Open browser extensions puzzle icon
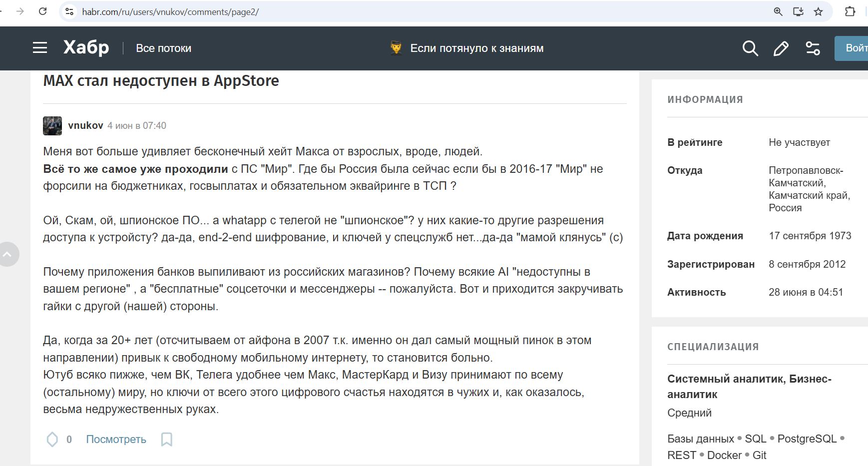Image resolution: width=868 pixels, height=466 pixels. [850, 11]
